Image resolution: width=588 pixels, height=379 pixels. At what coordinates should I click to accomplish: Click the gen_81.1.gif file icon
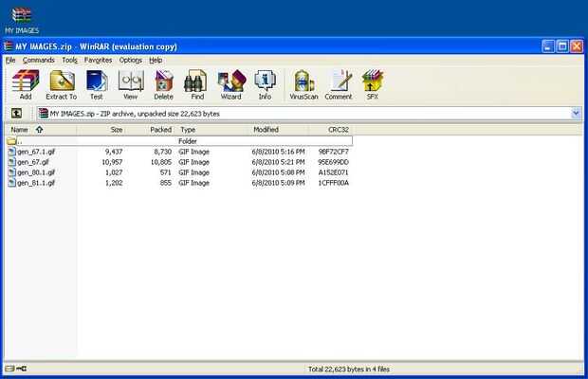(x=11, y=183)
